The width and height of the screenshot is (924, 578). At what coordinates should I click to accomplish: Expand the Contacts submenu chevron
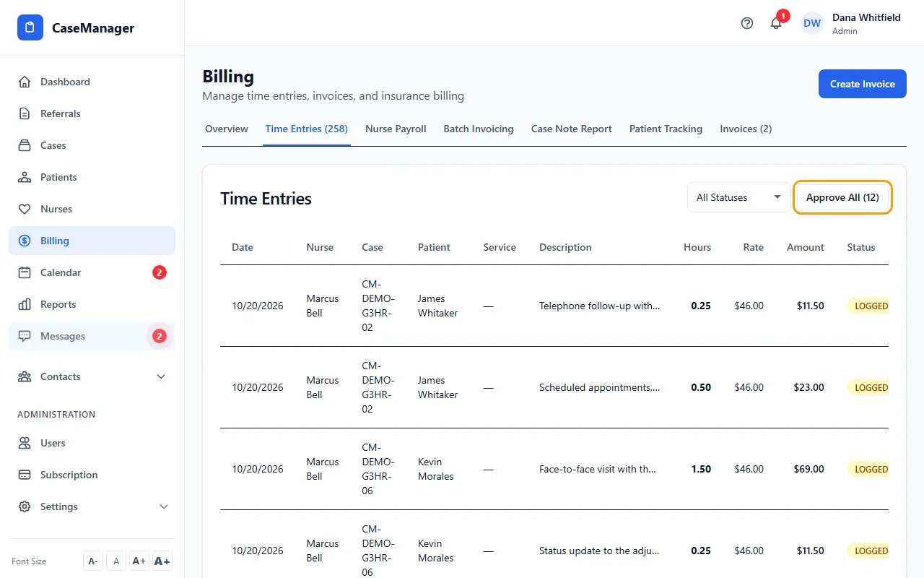161,376
